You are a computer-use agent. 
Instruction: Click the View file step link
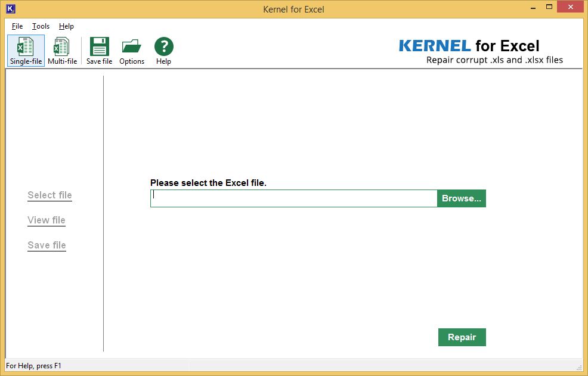point(47,220)
